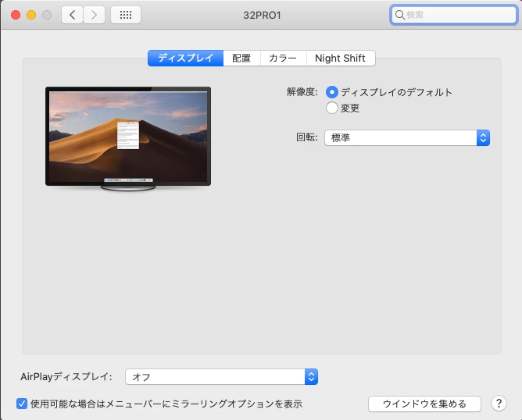Expand the AirPlayディスプレイ dropdown set to オフ
The image size is (522, 420).
click(222, 377)
